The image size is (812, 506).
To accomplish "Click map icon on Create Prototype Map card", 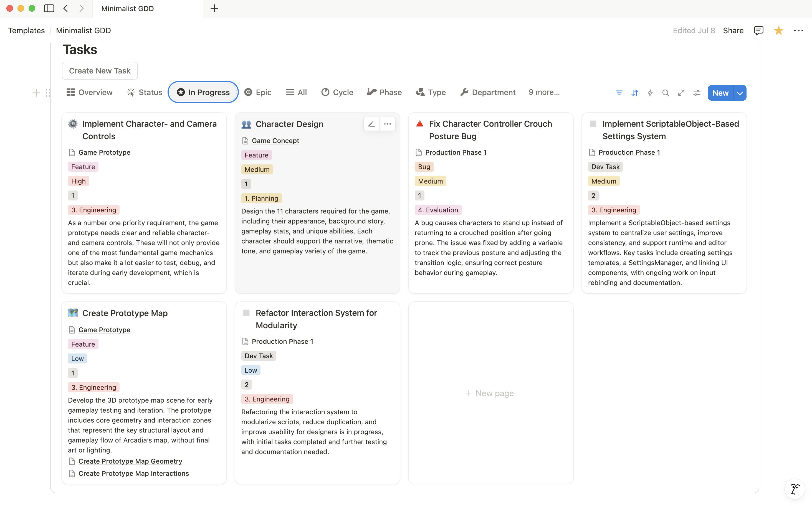I will point(73,313).
